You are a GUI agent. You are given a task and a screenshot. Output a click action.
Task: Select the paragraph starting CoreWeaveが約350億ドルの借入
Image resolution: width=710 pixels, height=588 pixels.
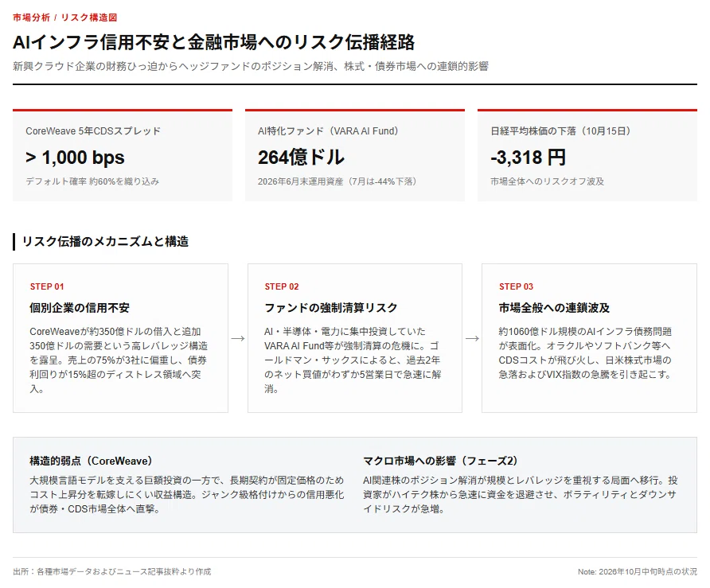click(119, 360)
